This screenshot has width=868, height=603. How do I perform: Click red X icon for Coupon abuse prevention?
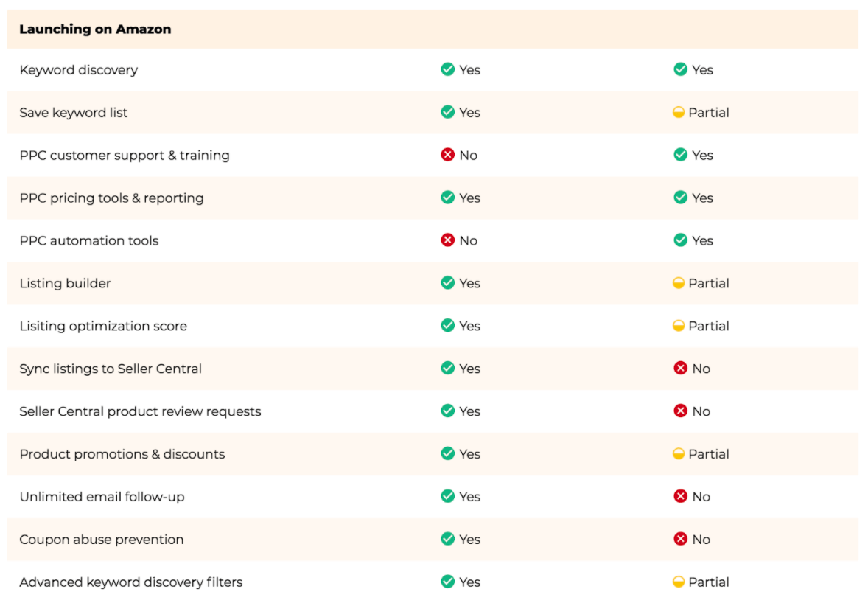(680, 538)
